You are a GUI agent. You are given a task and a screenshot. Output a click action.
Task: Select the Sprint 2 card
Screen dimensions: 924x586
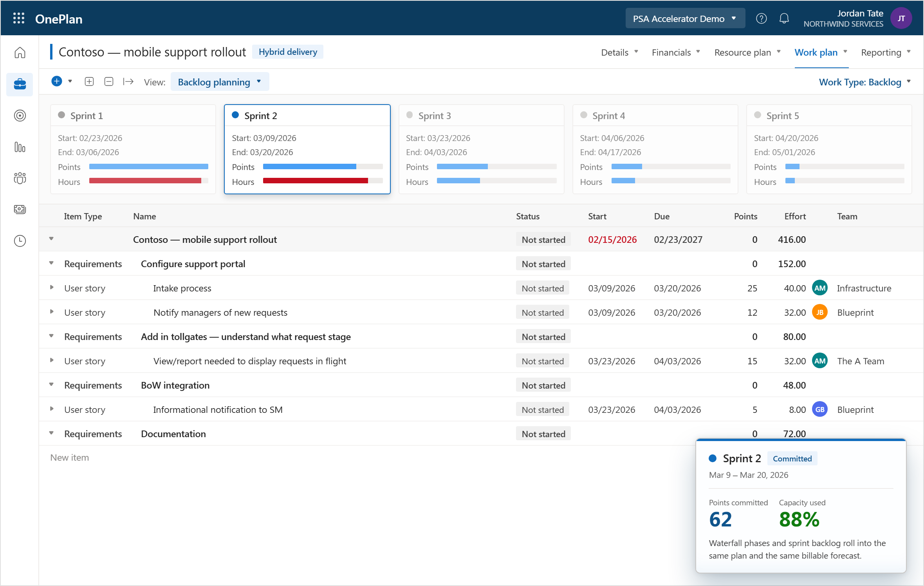307,149
